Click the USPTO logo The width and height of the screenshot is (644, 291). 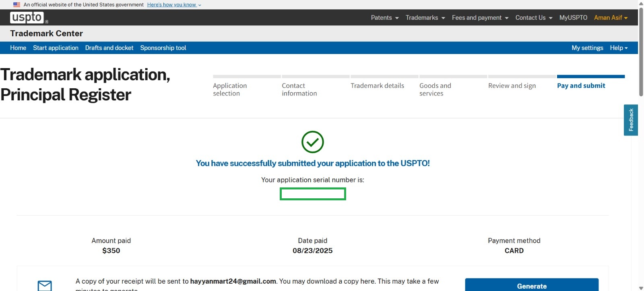27,17
